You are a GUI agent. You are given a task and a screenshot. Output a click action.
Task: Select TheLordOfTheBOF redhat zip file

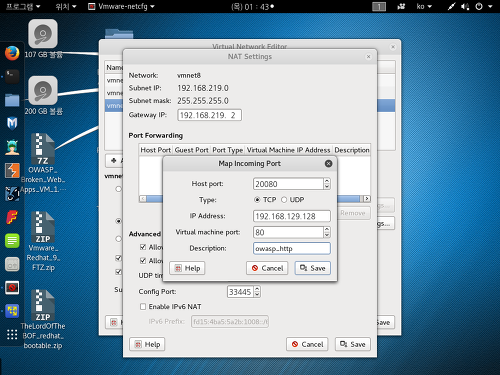[x=43, y=319]
